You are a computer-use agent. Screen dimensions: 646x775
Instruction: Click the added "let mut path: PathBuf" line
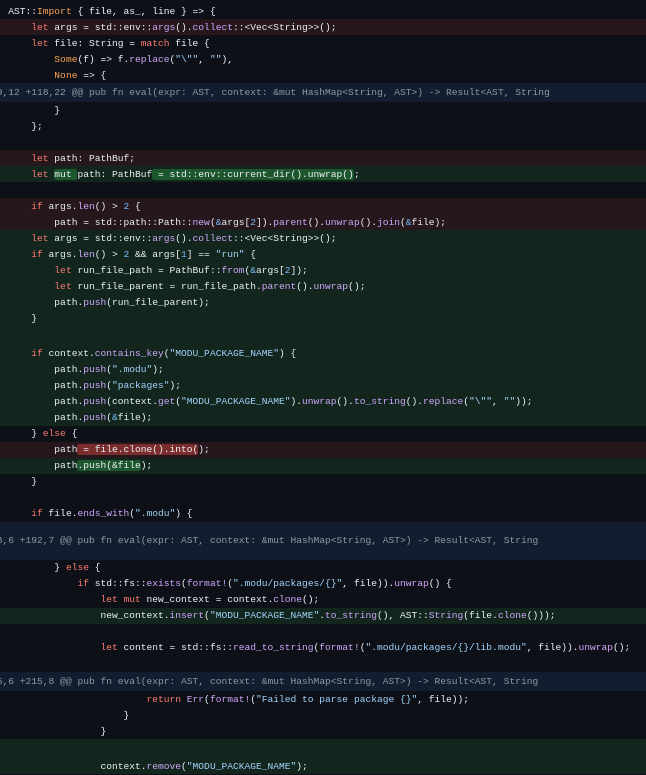pos(195,174)
